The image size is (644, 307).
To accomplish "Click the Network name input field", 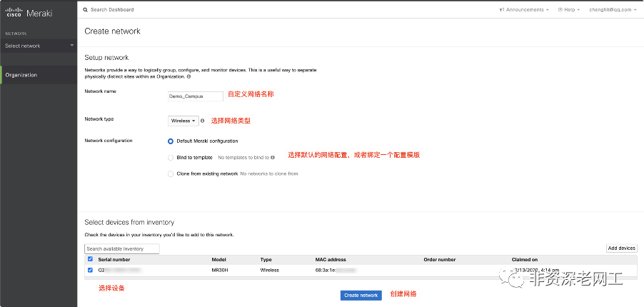I will (196, 96).
